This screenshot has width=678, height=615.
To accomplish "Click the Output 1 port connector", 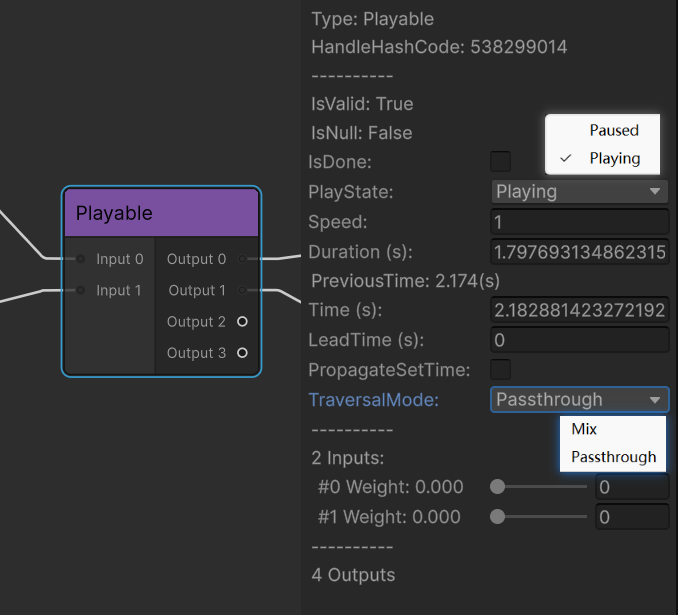I will (242, 290).
